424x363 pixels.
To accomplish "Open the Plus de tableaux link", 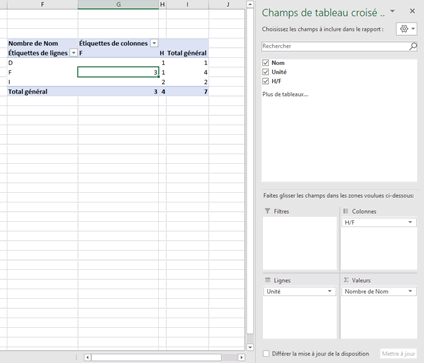I will [285, 94].
